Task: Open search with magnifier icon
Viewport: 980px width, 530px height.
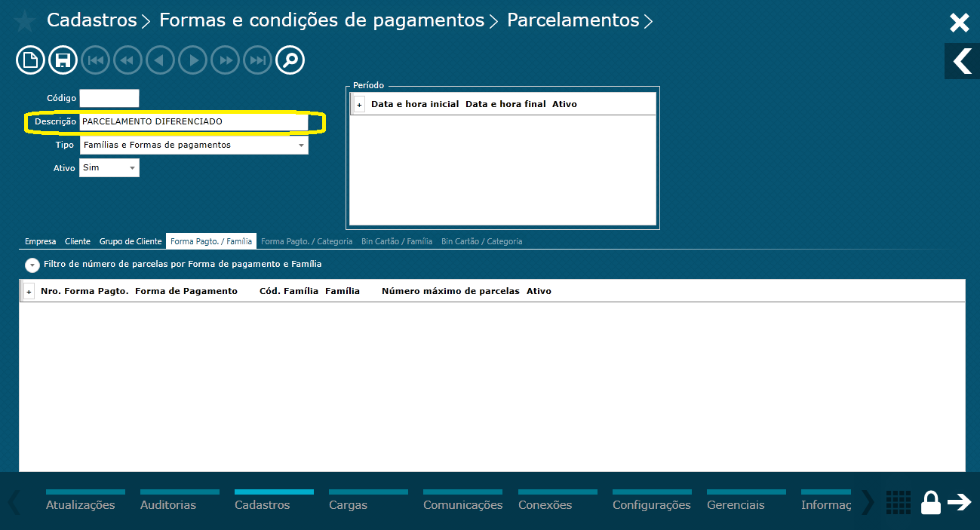Action: 290,60
